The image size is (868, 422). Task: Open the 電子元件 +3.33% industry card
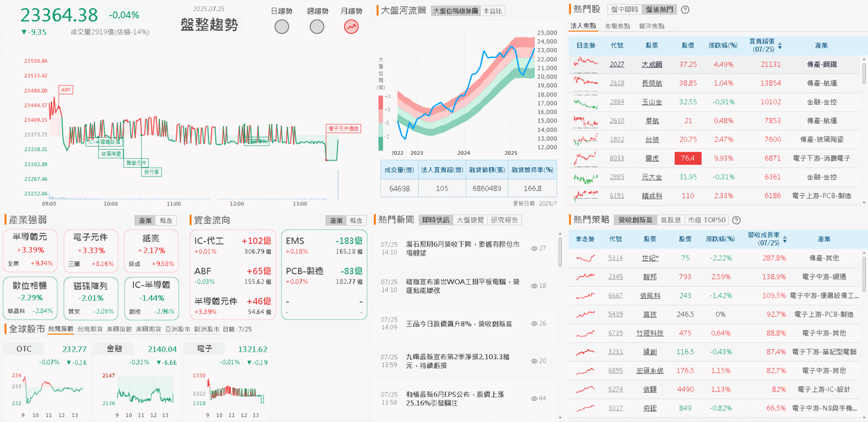coord(91,250)
